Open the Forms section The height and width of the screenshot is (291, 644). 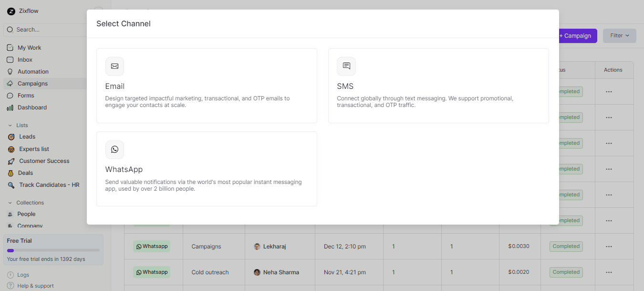point(25,95)
